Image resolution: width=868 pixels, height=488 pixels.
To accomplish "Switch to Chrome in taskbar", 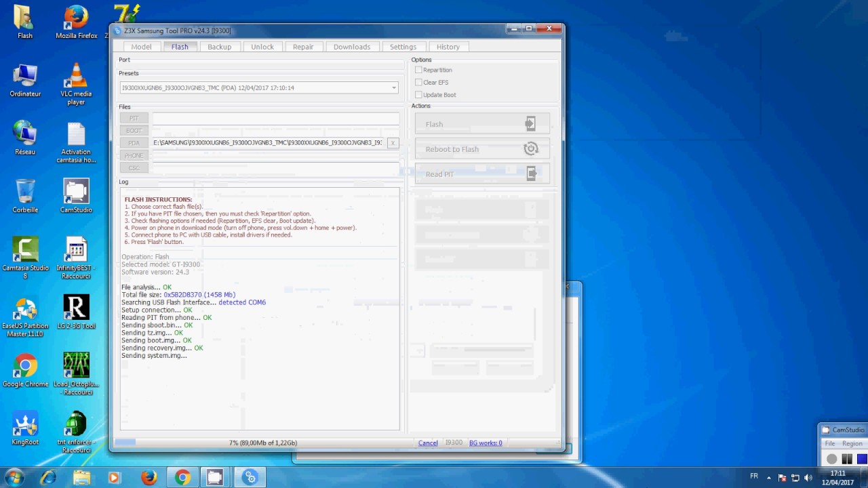I will [182, 478].
